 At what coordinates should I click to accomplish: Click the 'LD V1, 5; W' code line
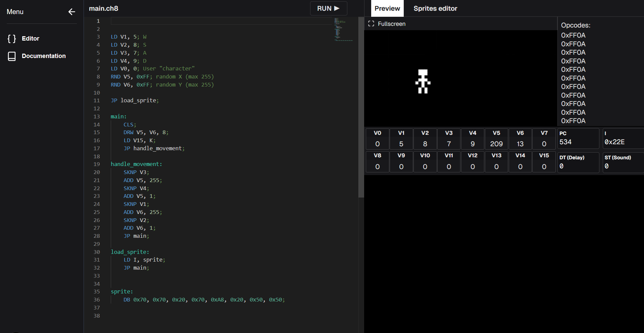point(129,37)
